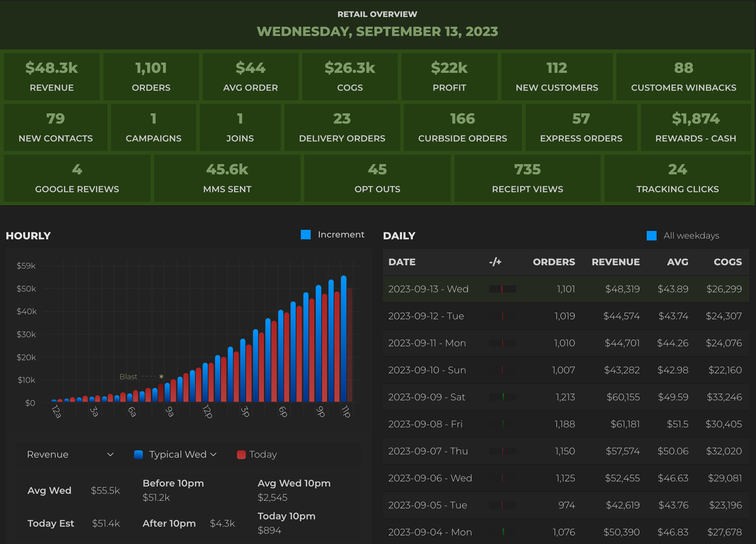This screenshot has width=756, height=544.
Task: Toggle the All weekdays checkbox
Action: click(x=651, y=236)
